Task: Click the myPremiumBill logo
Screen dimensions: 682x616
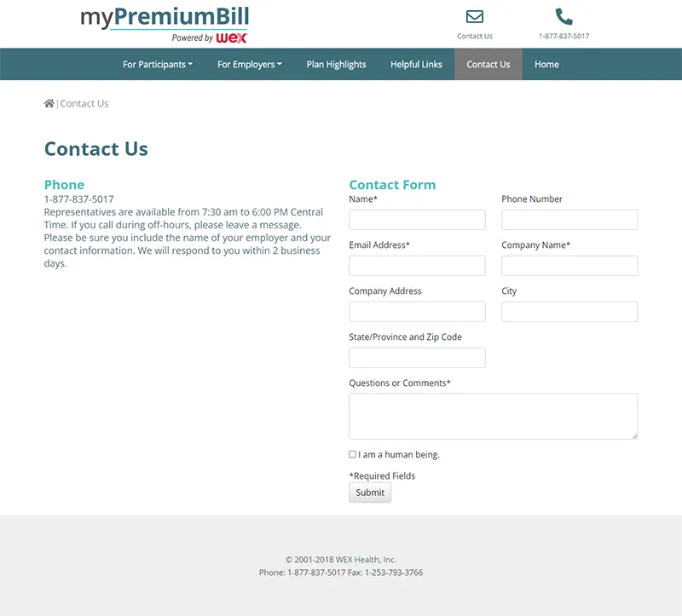Action: [x=165, y=24]
